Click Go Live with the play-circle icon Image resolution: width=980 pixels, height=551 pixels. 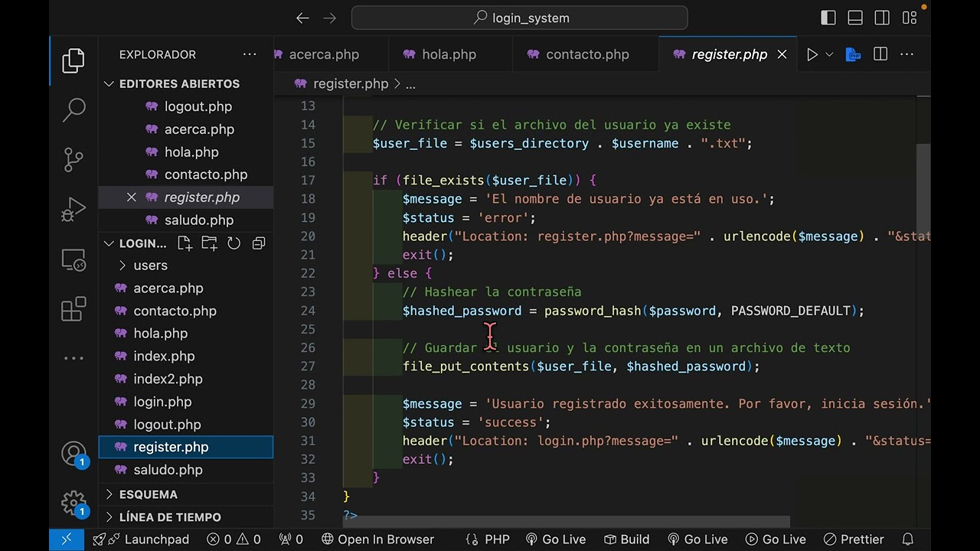click(x=776, y=540)
